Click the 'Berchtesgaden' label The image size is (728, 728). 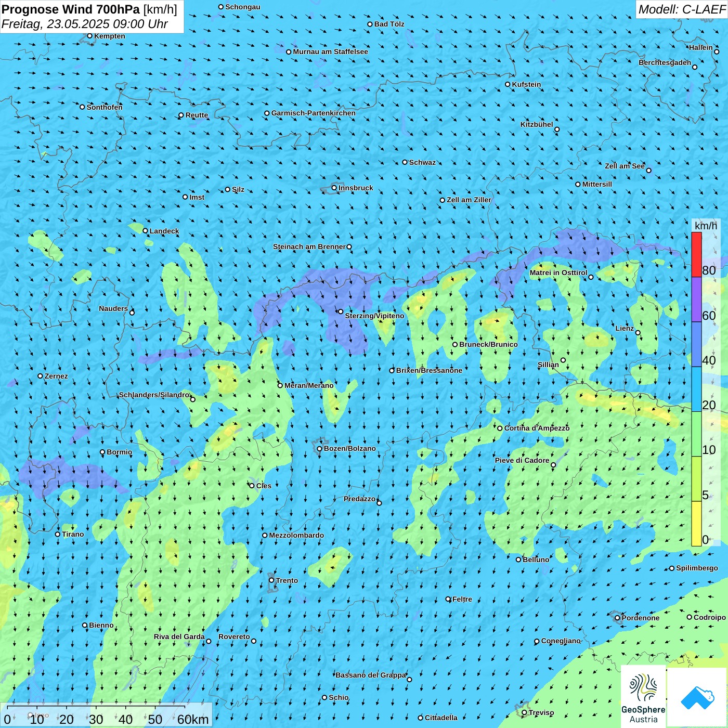coord(665,62)
